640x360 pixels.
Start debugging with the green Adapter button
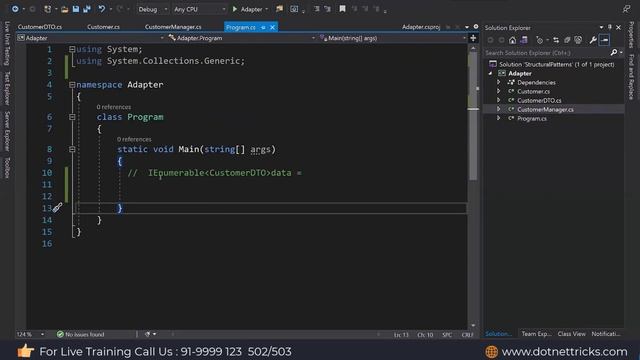247,9
